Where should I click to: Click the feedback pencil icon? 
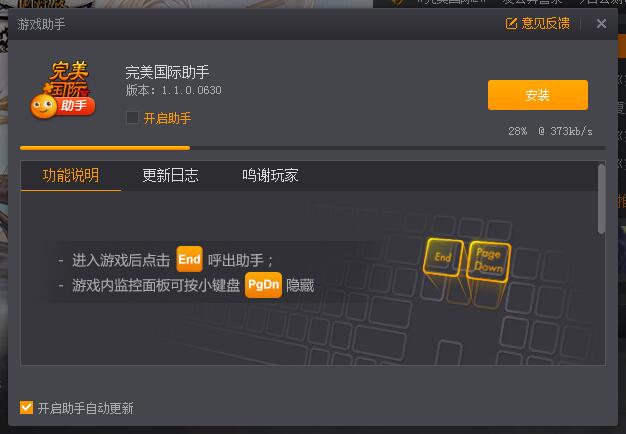tap(511, 24)
